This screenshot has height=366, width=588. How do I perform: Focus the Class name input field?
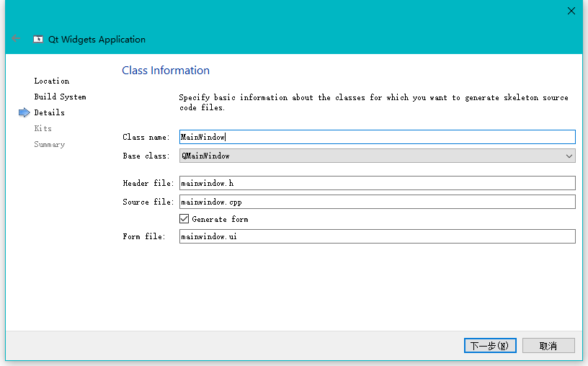coord(378,137)
